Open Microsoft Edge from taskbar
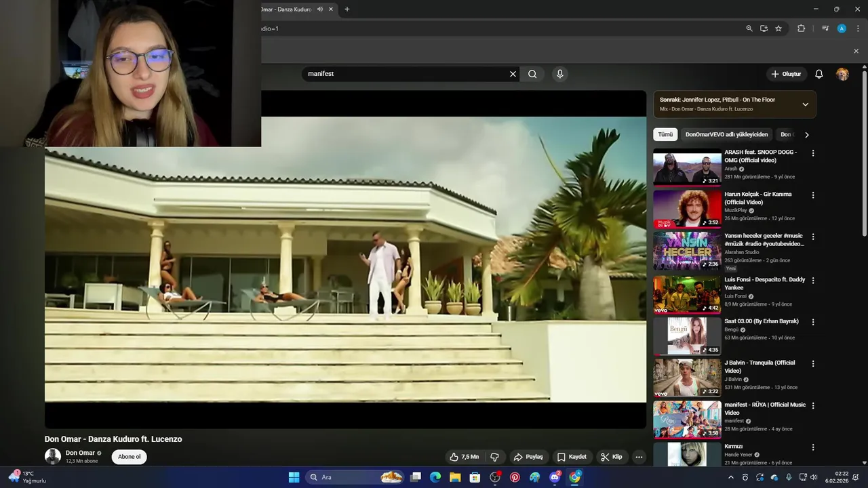This screenshot has width=868, height=488. pyautogui.click(x=435, y=477)
